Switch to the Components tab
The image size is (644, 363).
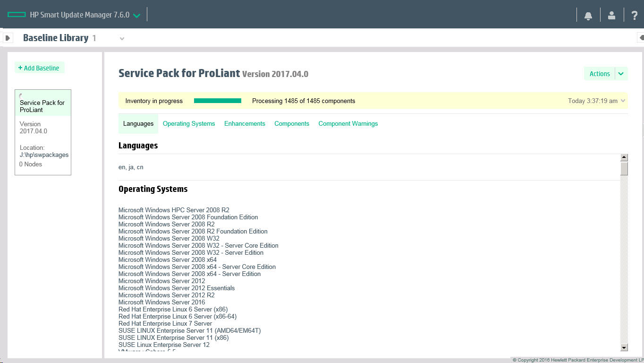point(292,124)
